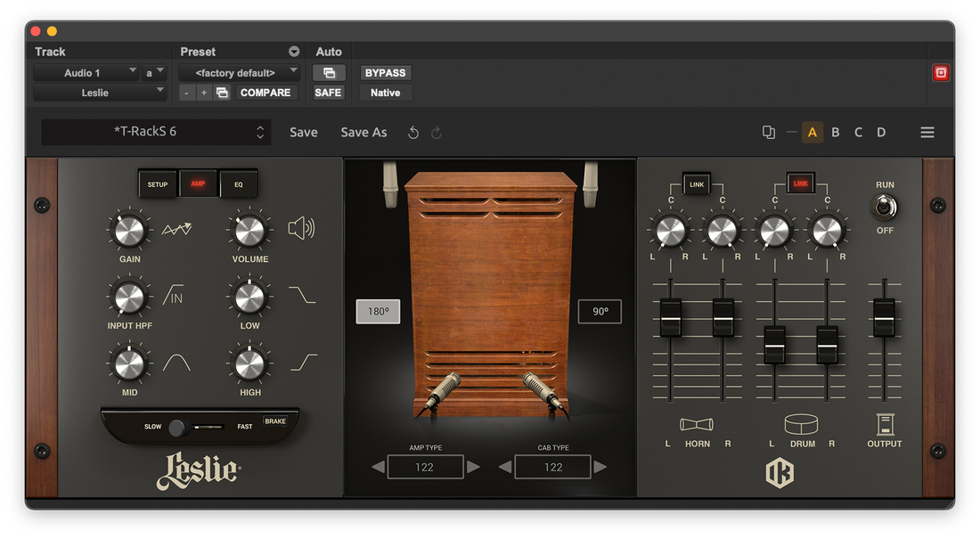Click the speaker volume icon
980x539 pixels.
click(x=301, y=229)
